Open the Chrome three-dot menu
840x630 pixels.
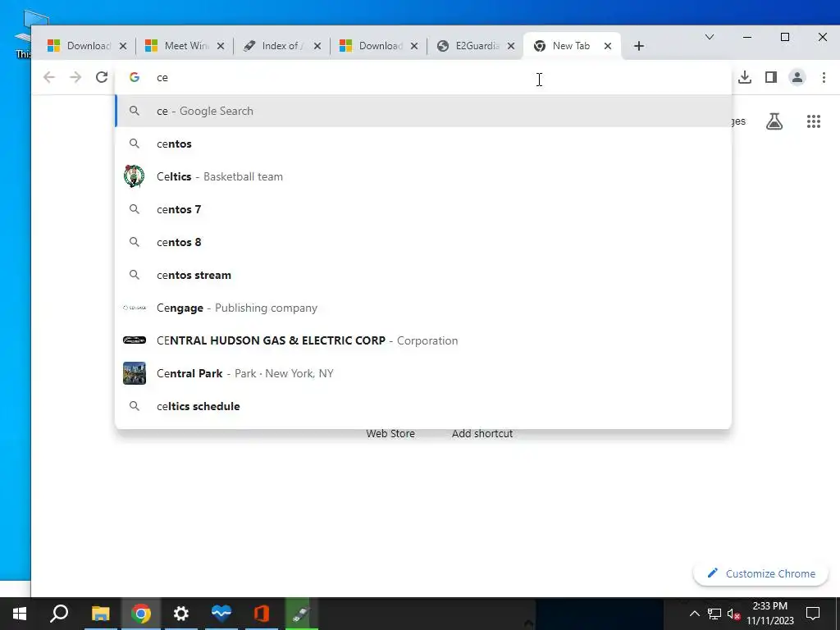(824, 77)
